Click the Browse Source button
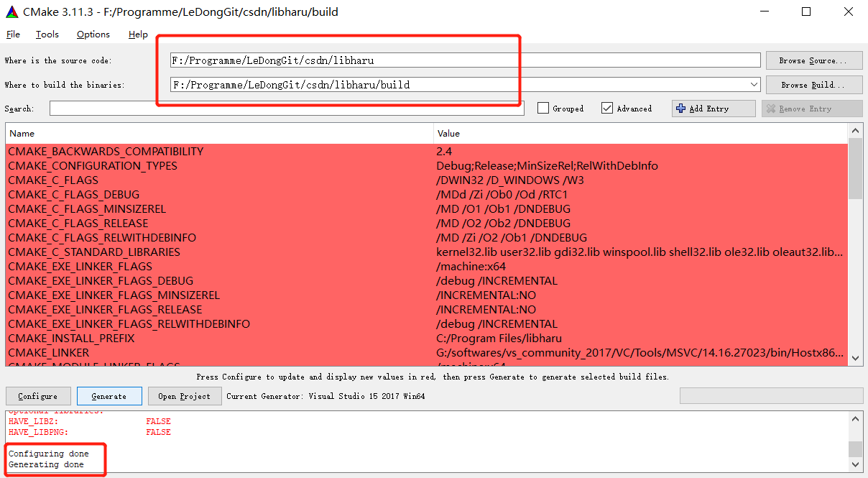868x478 pixels. click(814, 60)
